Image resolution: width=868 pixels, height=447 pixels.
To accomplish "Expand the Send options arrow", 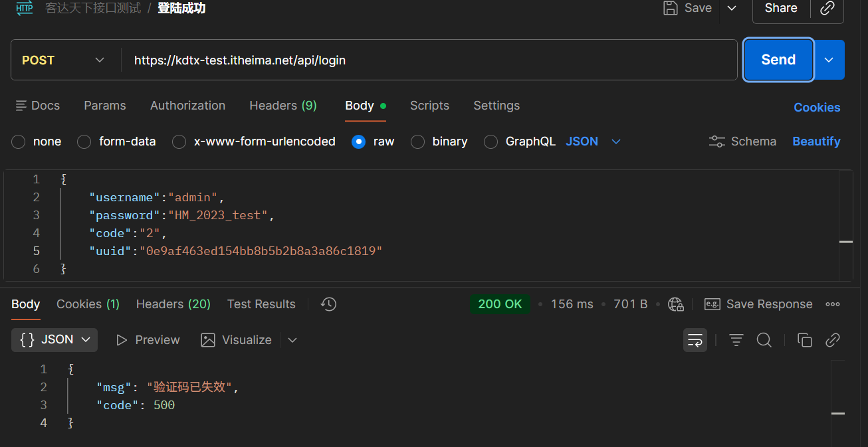I will tap(829, 60).
